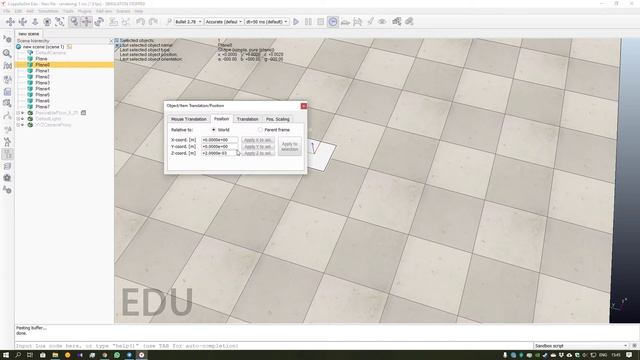640x360 pixels.
Task: Toggle the Selected objects info checkbox
Action: pyautogui.click(x=117, y=40)
